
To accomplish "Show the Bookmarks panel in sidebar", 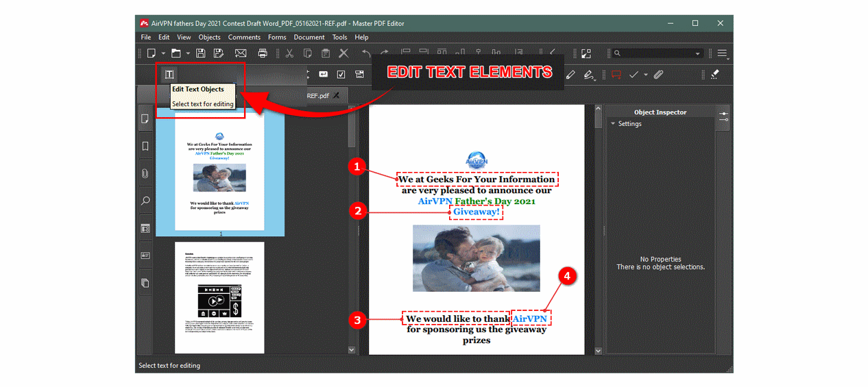I will (145, 147).
